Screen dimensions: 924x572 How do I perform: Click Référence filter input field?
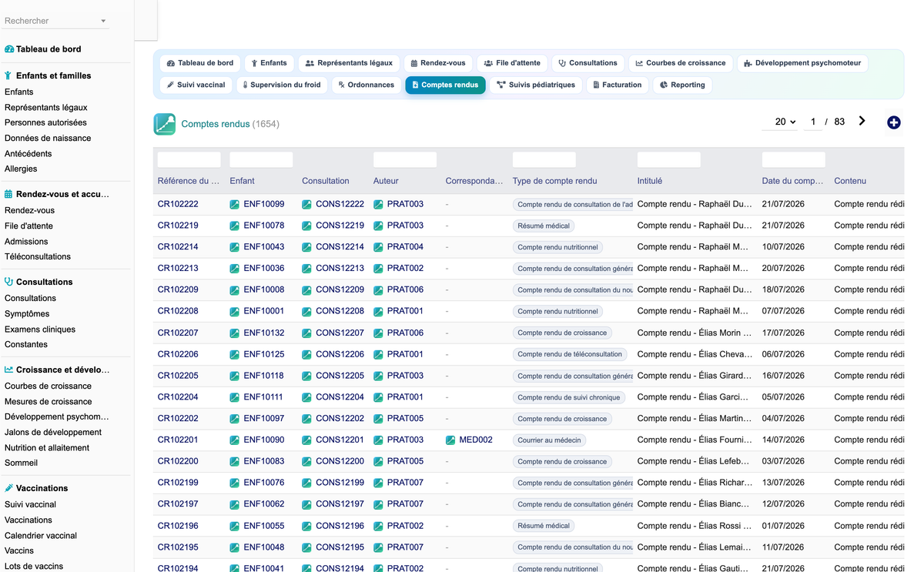pos(189,160)
